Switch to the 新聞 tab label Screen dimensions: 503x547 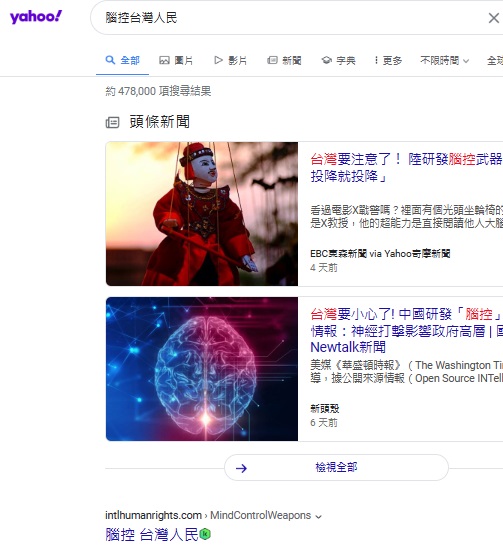(292, 61)
